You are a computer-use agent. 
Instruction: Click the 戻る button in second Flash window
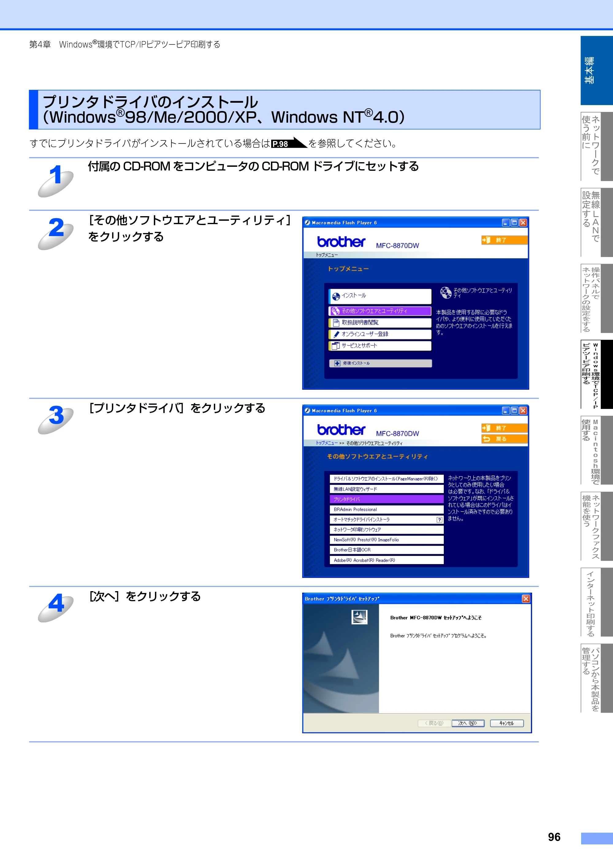(504, 438)
